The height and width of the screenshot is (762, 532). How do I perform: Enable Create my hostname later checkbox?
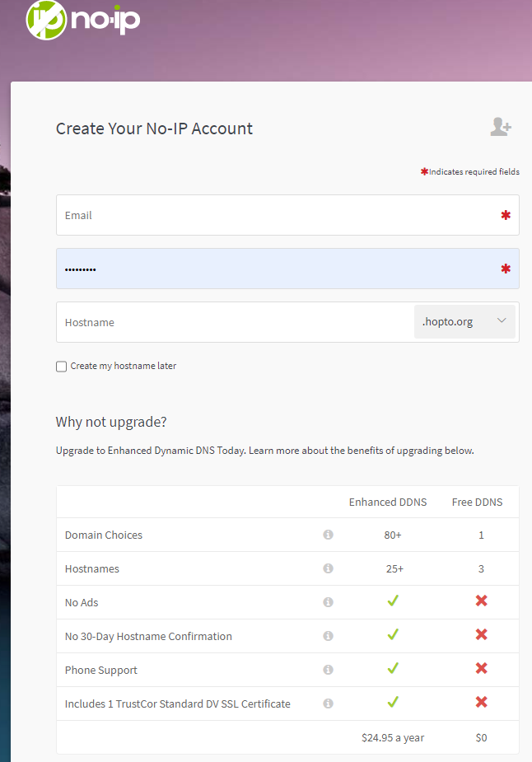pos(61,367)
